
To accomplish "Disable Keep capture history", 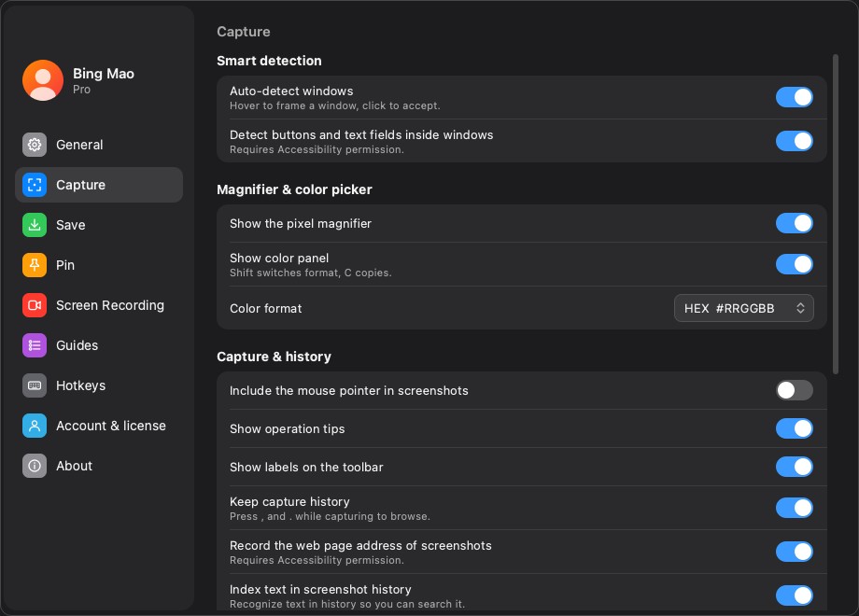I will pos(794,508).
